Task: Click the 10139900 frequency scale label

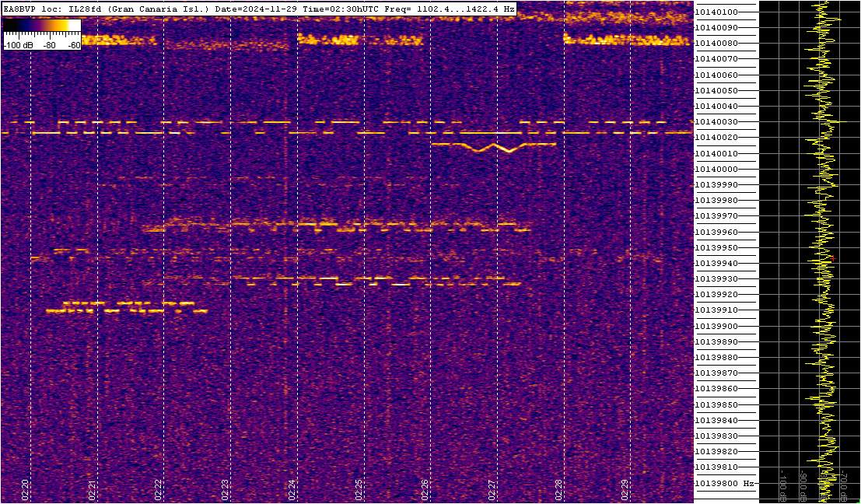Action: pos(716,327)
